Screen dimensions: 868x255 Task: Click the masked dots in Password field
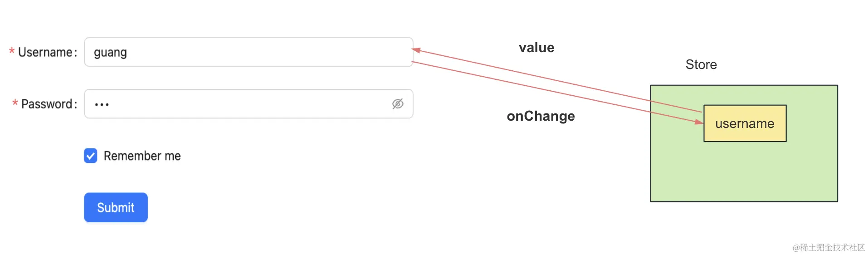click(102, 105)
